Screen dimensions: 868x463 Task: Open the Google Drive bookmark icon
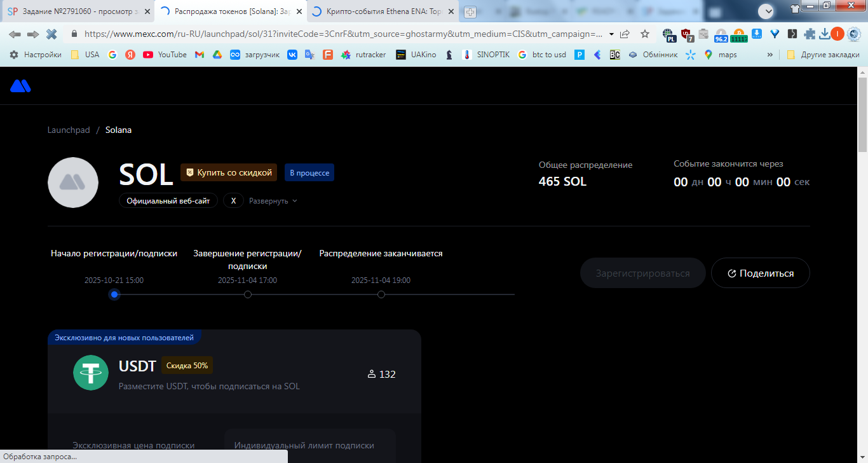tap(217, 55)
